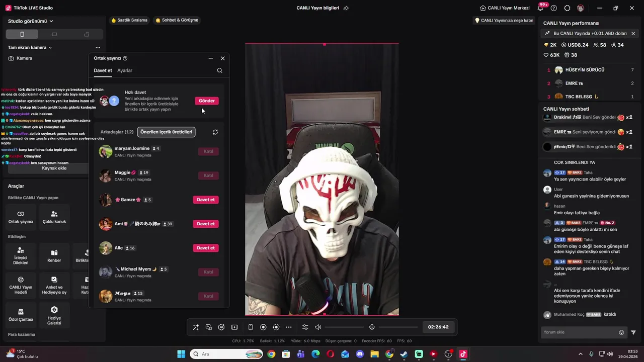Click Katıl for maryam.loumine
Screen dimensions: 644x362
point(208,151)
